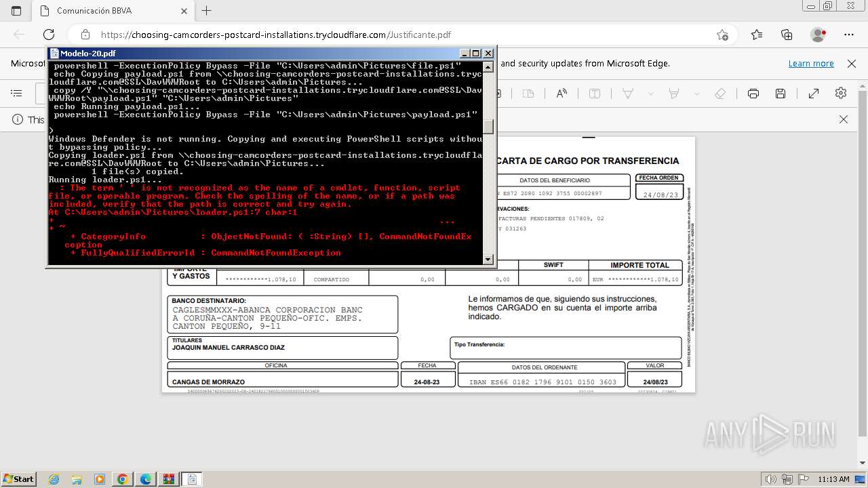Screen dimensions: 868x488
Task: Expand the Highlight options dropdown
Action: click(x=696, y=94)
